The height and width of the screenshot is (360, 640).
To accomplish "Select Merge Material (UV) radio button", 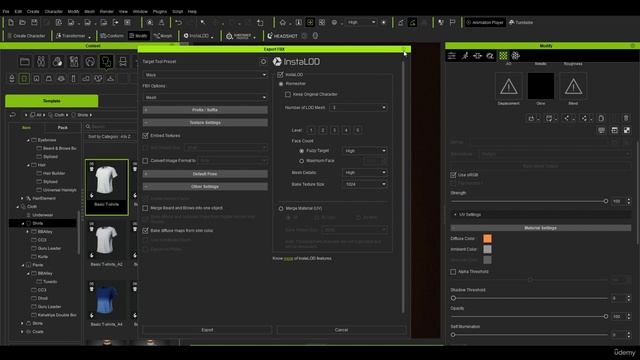I will pyautogui.click(x=281, y=209).
